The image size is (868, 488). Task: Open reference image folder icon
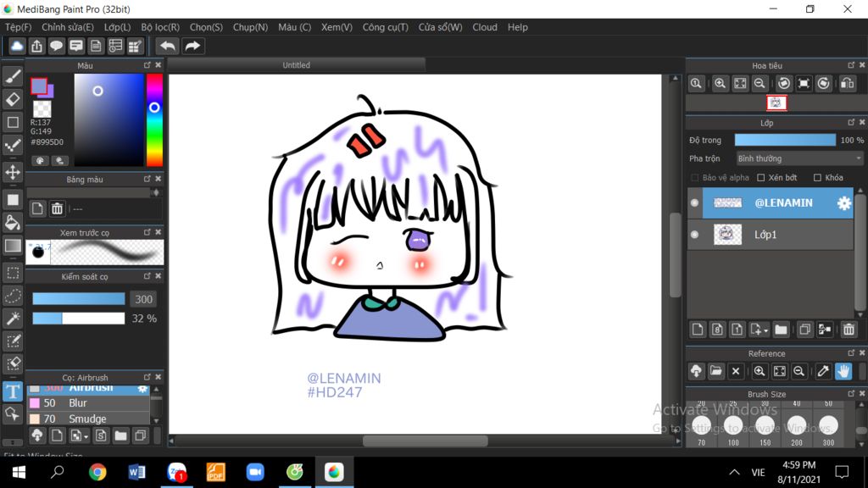pos(715,371)
